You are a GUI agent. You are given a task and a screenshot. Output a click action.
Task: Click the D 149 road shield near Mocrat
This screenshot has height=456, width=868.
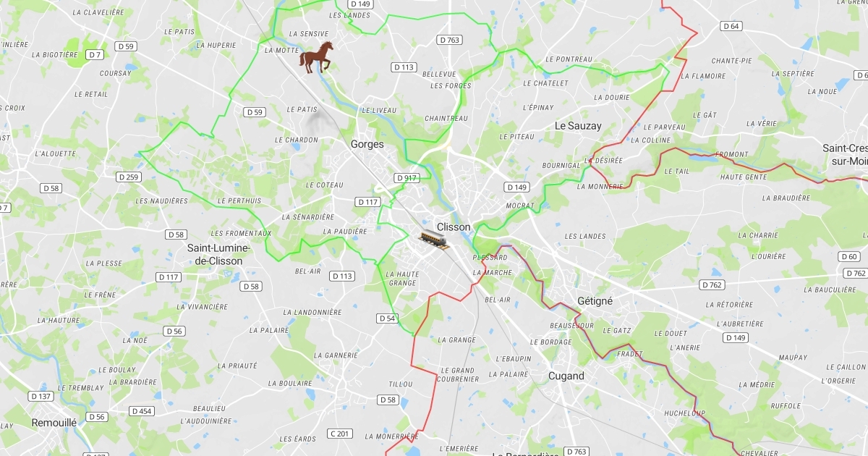516,187
